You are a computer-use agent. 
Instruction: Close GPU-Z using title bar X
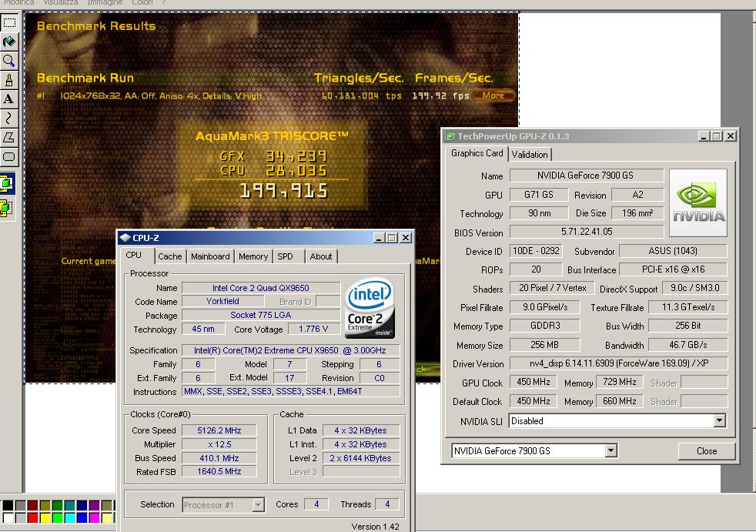pos(731,136)
